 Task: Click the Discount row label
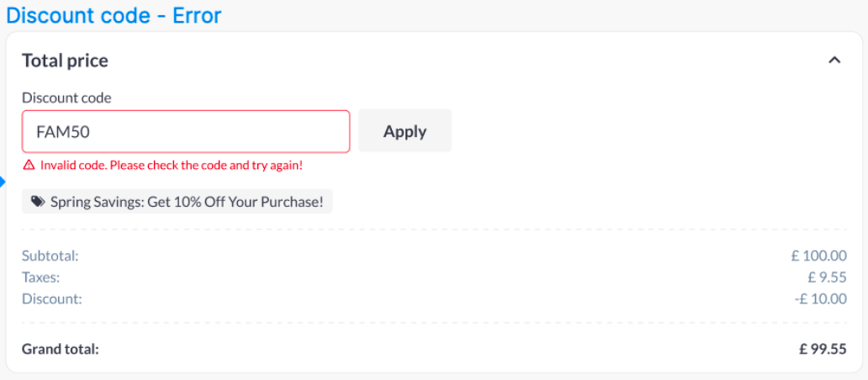coord(51,298)
